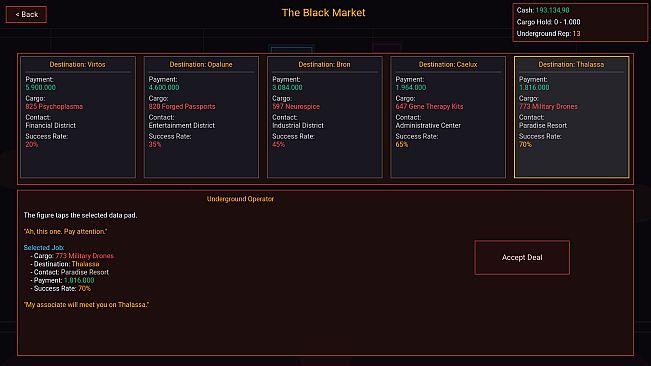This screenshot has height=366, width=651.
Task: Click 'My associate will meet you on Thalassa' line
Action: click(86, 305)
